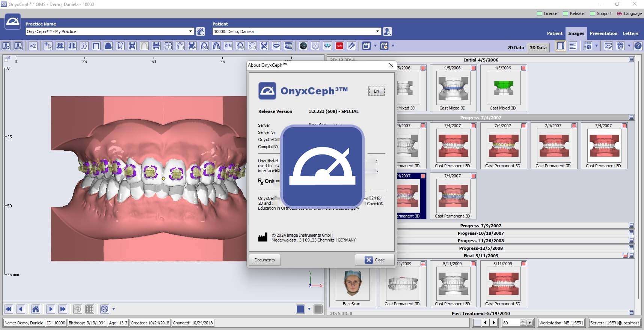Screen dimensions: 644x330
Task: Open the Practice Name dropdown
Action: (x=190, y=31)
